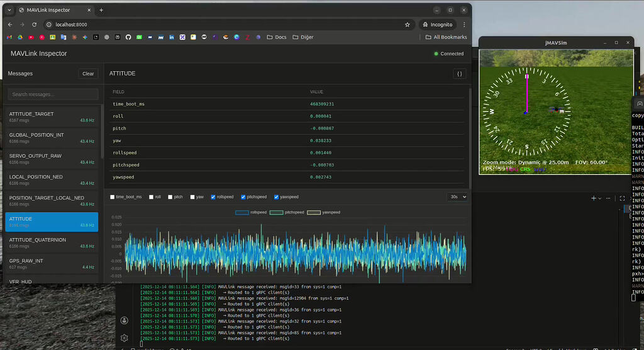Select the ATTITUDE_QUATERNION message
This screenshot has width=644, height=350.
click(52, 242)
